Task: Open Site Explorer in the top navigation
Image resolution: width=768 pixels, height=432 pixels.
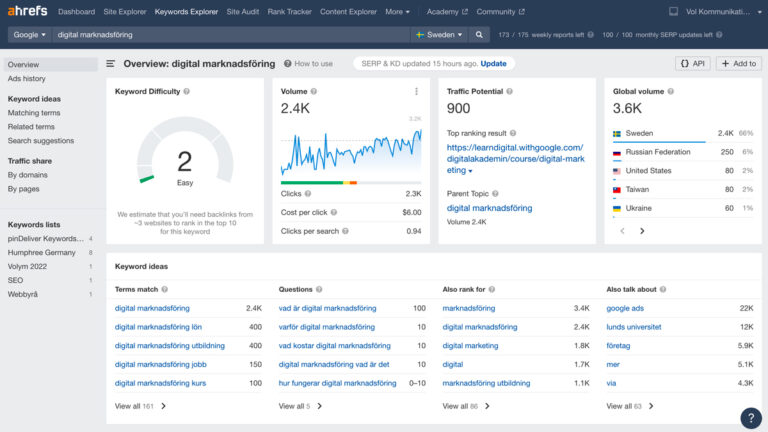Action: pyautogui.click(x=125, y=11)
